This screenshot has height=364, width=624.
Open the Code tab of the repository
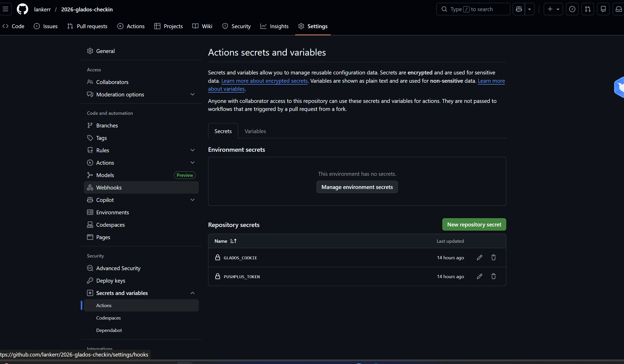(13, 26)
